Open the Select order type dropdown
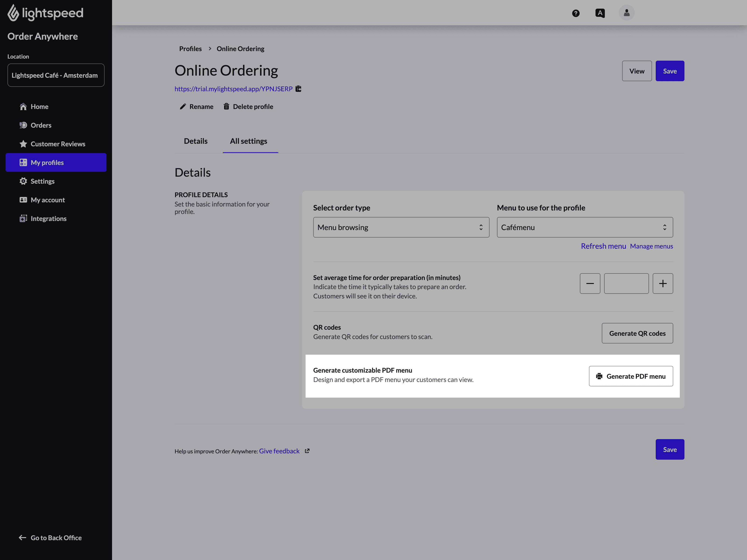Viewport: 747px width, 560px height. click(x=401, y=227)
